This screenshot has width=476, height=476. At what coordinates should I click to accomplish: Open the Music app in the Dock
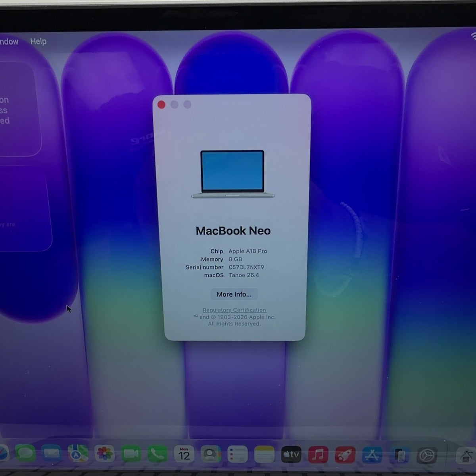pyautogui.click(x=318, y=455)
